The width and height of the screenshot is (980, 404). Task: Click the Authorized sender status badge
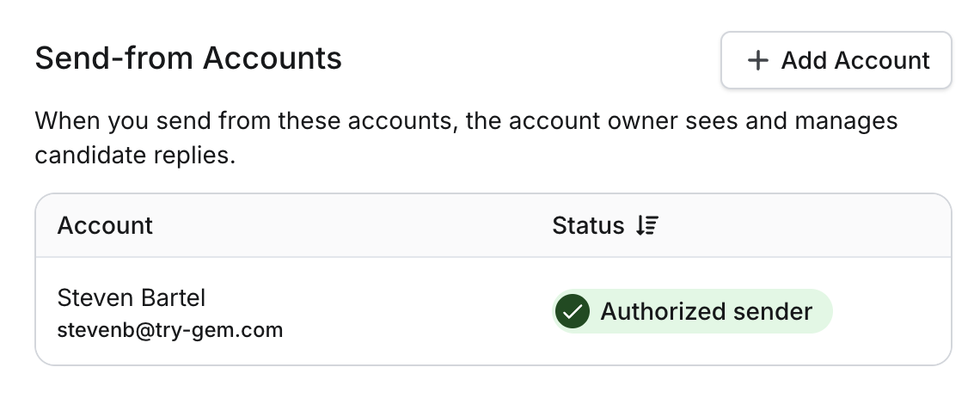tap(692, 311)
